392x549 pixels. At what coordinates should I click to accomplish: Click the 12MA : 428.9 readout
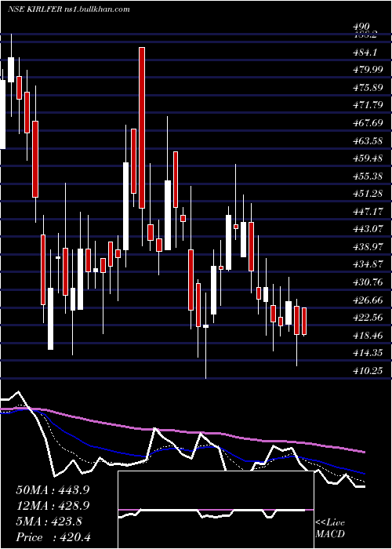[x=53, y=506]
